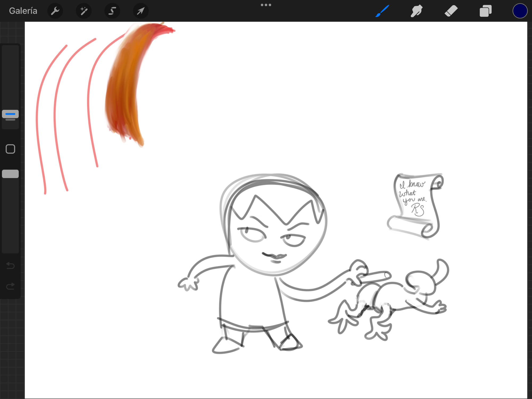Open the Adjustments magic wand menu
The image size is (532, 399).
point(84,11)
